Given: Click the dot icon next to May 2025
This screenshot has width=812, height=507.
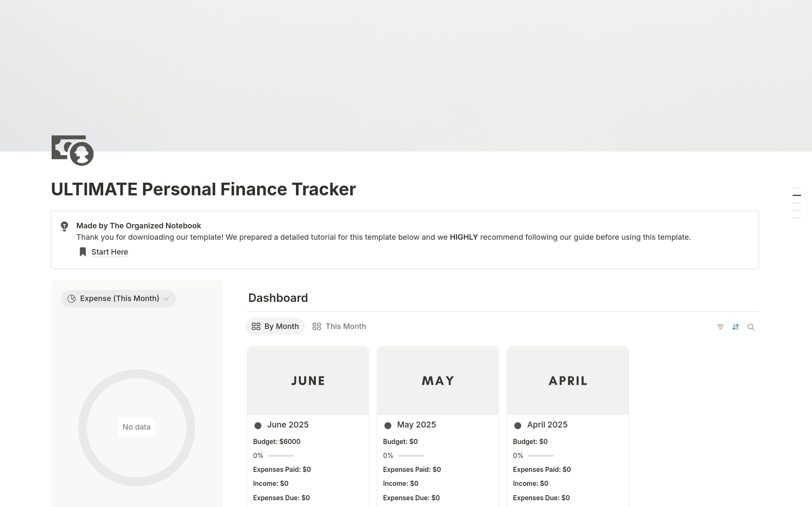Looking at the screenshot, I should (388, 425).
